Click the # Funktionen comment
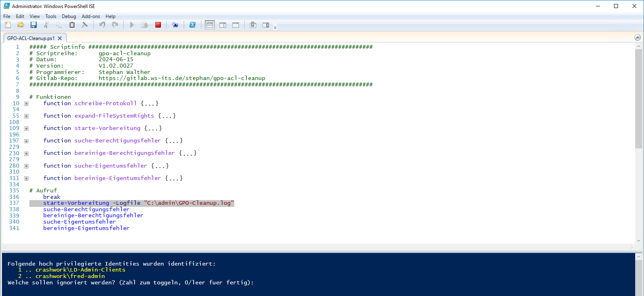Viewport: 644px width, 296px height. [x=50, y=97]
